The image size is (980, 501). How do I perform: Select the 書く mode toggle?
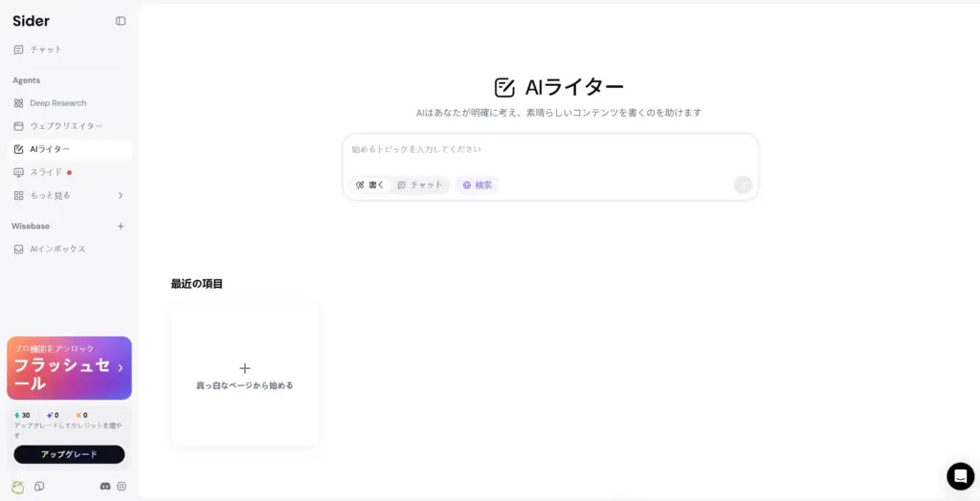coord(370,185)
